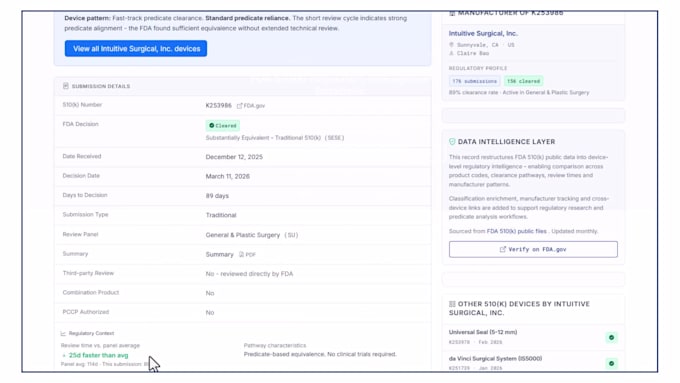Click the person icon beside Claire Bao
The image size is (680, 383).
(x=451, y=53)
